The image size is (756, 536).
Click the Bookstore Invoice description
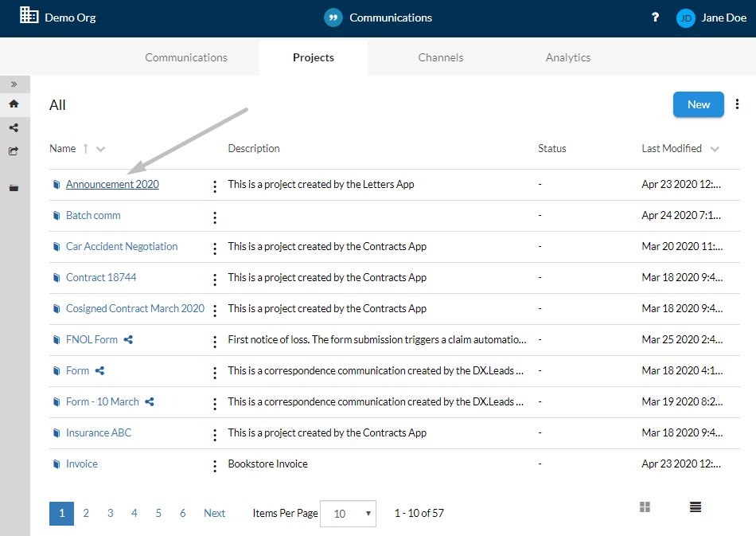[x=267, y=464]
